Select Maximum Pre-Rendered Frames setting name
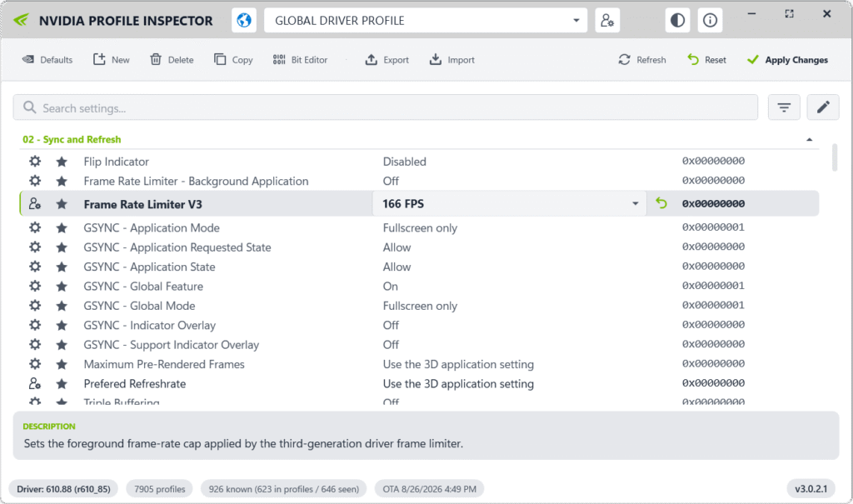The width and height of the screenshot is (853, 504). coord(164,364)
